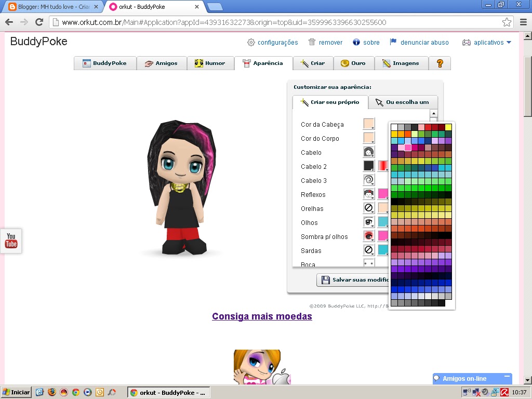Open the Reflexos highlights style picker

point(369,194)
